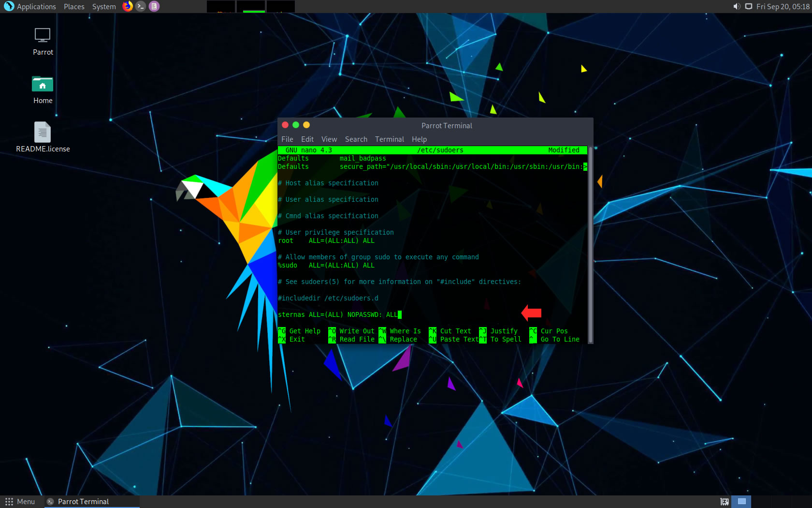Click the 'Justify' nano shortcut
This screenshot has height=508, width=812.
click(504, 331)
